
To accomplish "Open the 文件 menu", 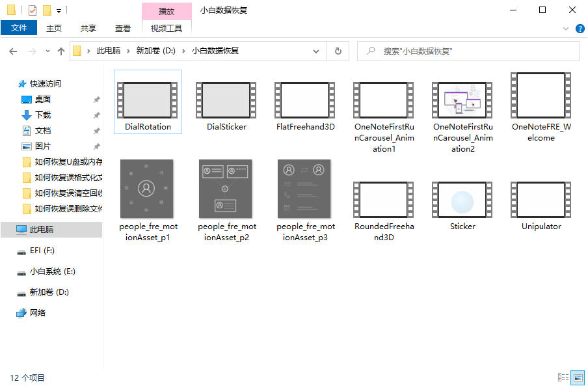I will pos(19,28).
